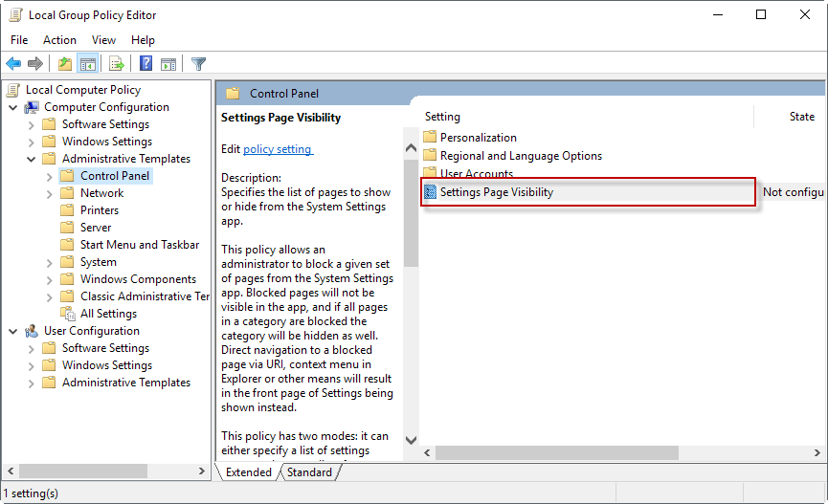The image size is (828, 504).
Task: Click the description pane scroll up arrow
Action: pyautogui.click(x=411, y=148)
